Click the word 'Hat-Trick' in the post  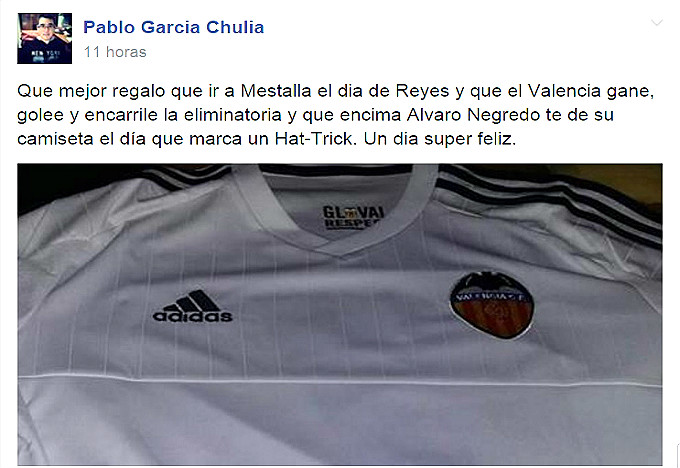[315, 139]
